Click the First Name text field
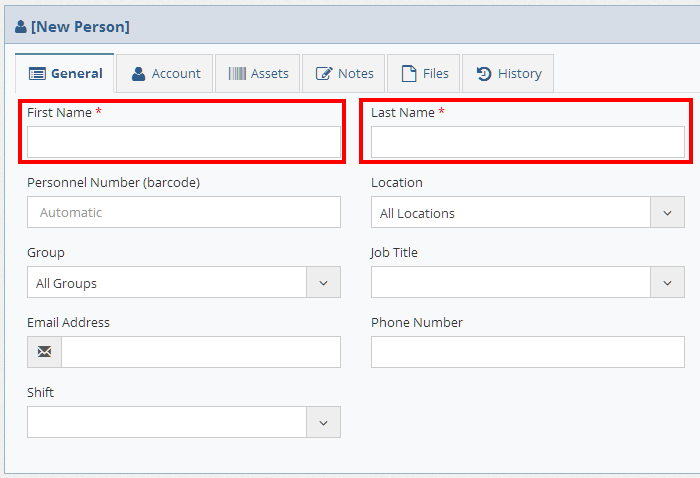 tap(184, 143)
